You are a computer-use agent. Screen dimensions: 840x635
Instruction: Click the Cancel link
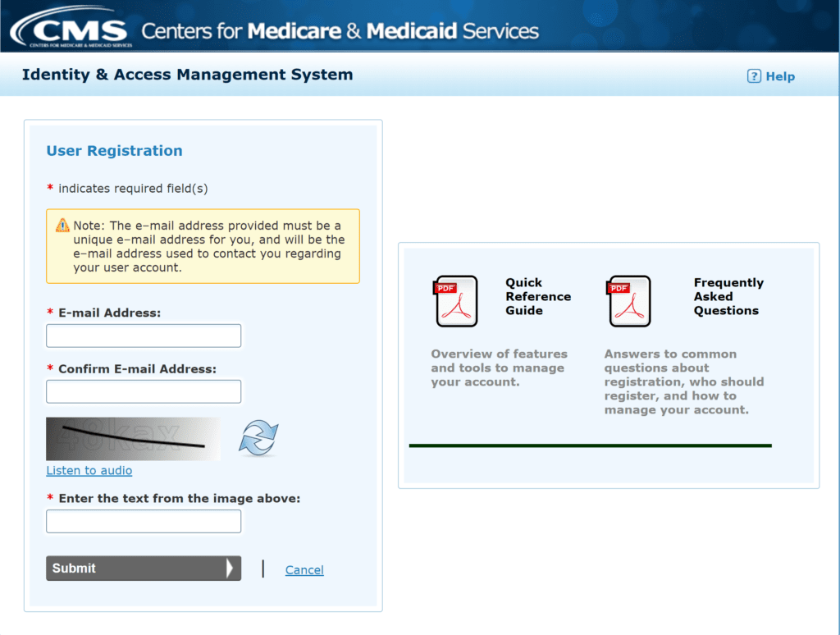coord(304,569)
